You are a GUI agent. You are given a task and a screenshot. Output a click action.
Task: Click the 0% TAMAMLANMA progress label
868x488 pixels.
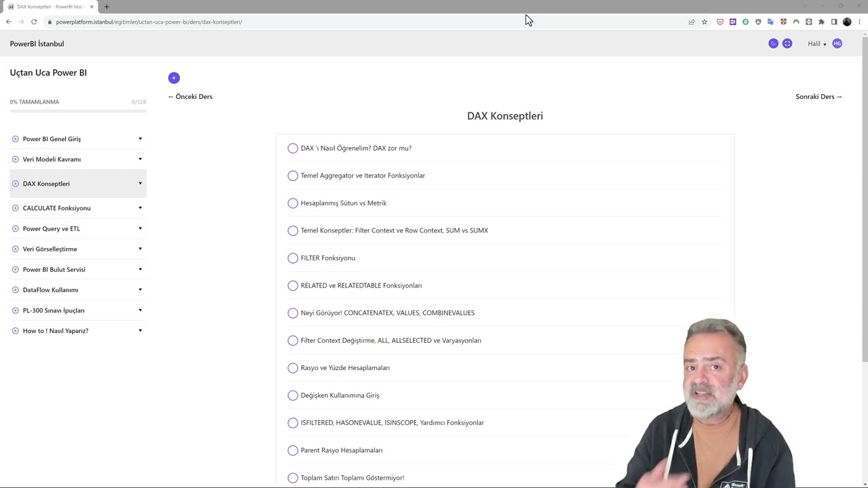pyautogui.click(x=35, y=102)
